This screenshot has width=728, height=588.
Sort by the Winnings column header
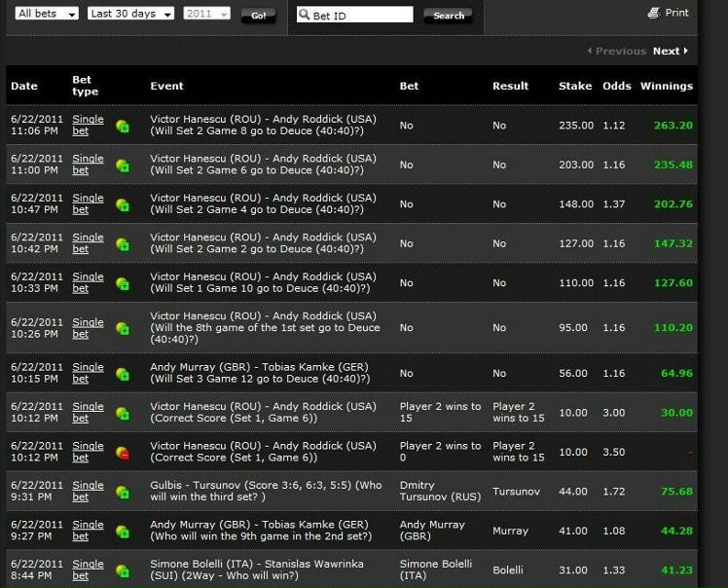point(667,86)
